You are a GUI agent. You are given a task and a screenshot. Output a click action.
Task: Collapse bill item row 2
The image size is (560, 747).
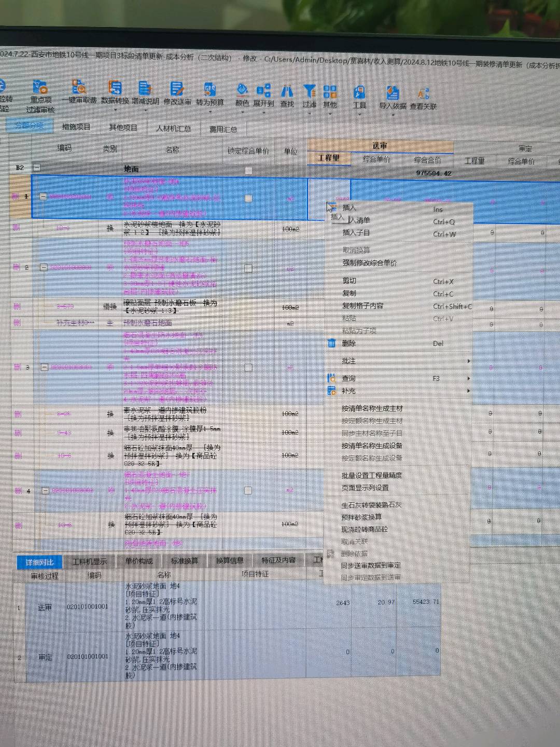tap(44, 267)
